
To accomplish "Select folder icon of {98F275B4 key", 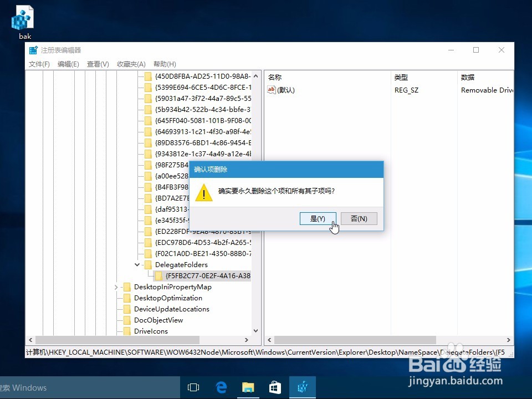I will coord(149,165).
